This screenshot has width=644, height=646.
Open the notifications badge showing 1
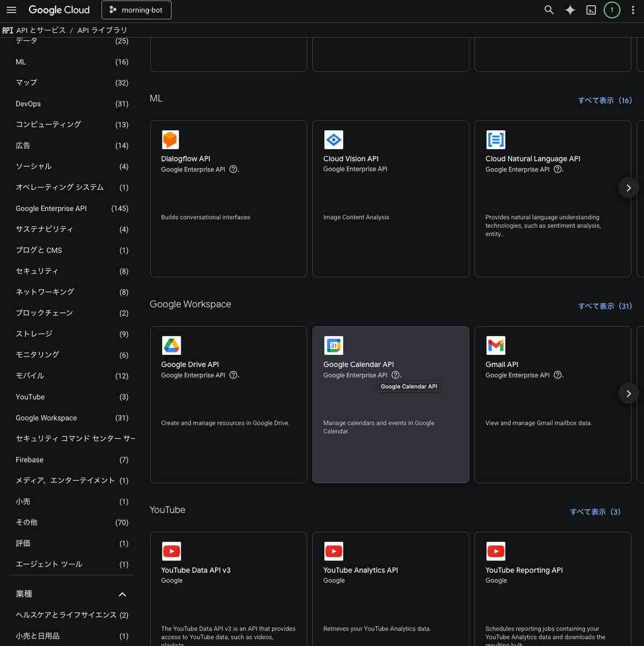coord(612,10)
